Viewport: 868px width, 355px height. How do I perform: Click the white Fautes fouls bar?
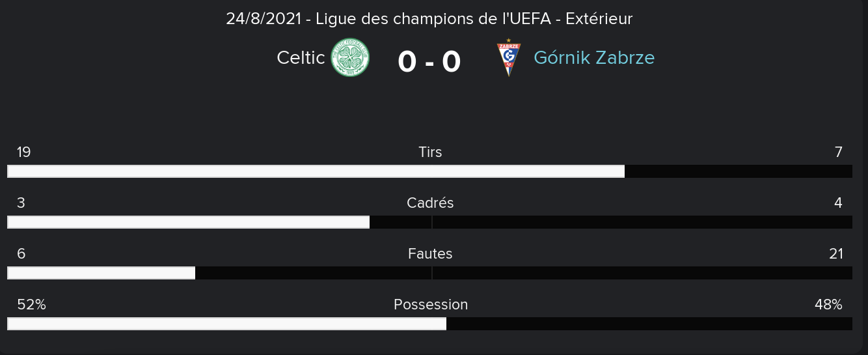102,273
